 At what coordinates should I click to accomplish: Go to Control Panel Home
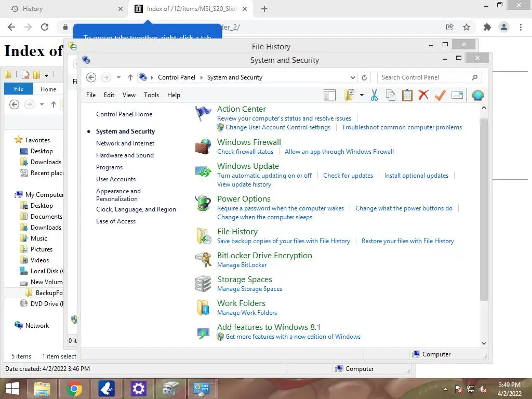pos(124,114)
